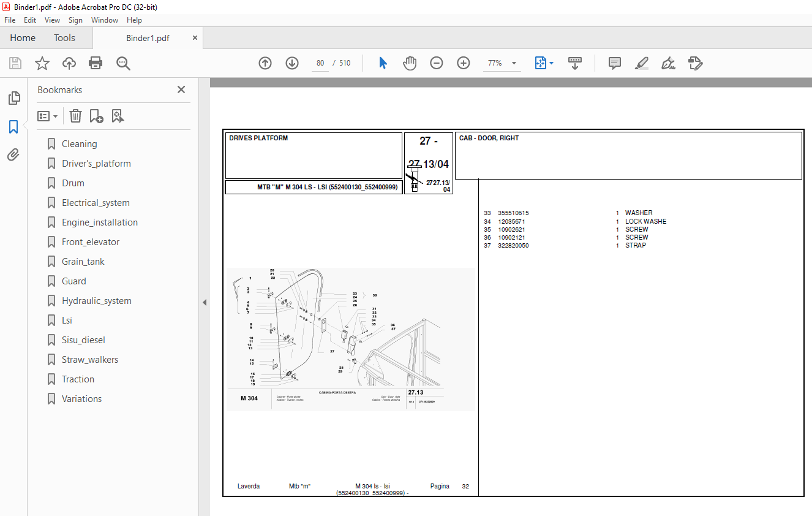Open the Front_elevator bookmark

[x=91, y=242]
